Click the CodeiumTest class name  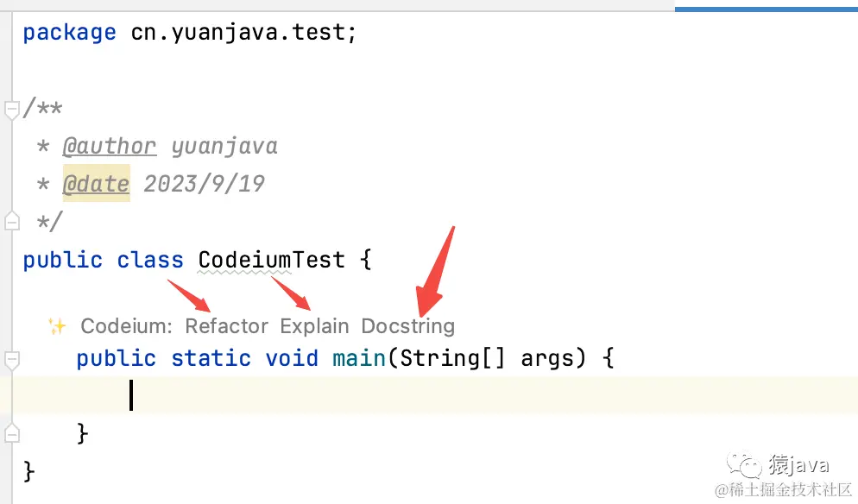[271, 260]
